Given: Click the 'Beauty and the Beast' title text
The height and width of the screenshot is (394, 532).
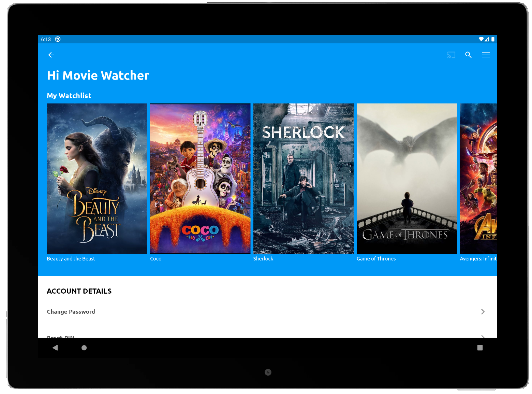Looking at the screenshot, I should pyautogui.click(x=71, y=259).
